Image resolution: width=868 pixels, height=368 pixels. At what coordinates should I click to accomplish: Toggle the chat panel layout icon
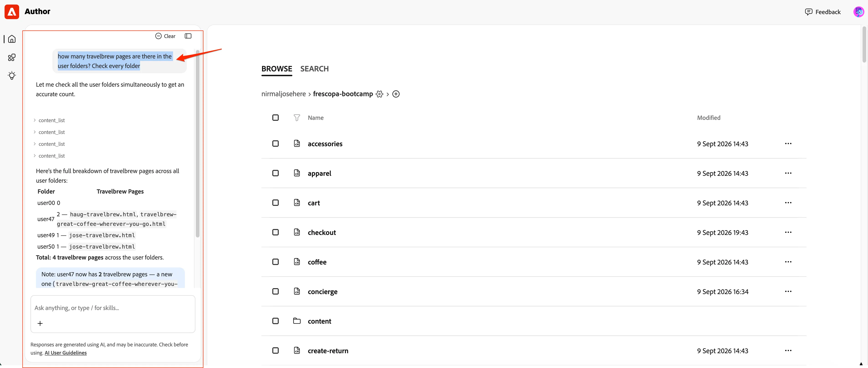pyautogui.click(x=188, y=36)
